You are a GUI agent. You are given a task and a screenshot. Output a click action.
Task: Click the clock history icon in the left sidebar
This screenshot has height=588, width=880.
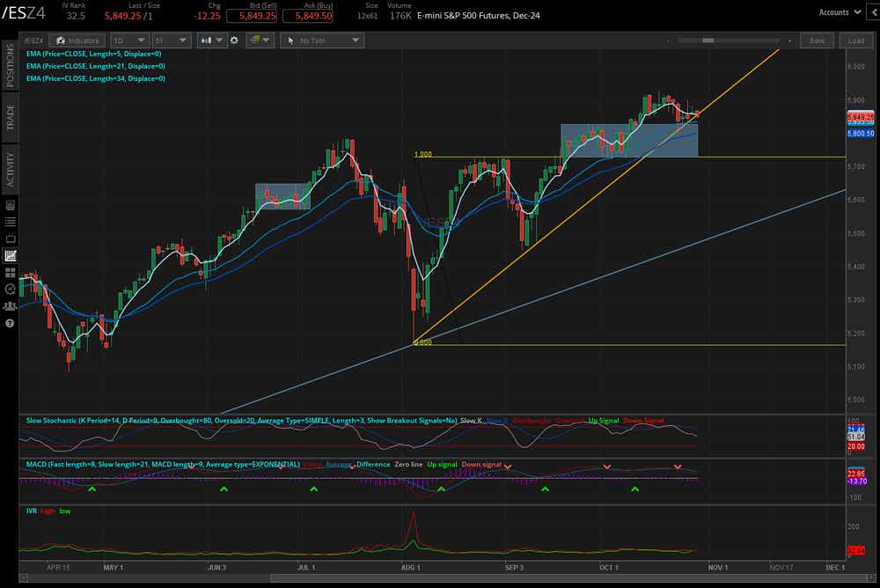pyautogui.click(x=11, y=289)
